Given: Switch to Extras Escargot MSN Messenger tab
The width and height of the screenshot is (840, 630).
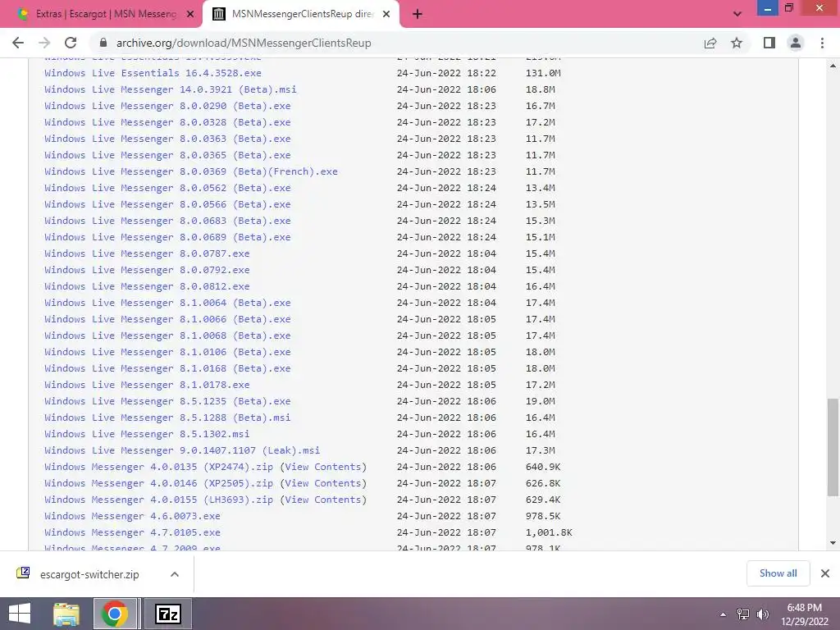Looking at the screenshot, I should click(x=106, y=14).
